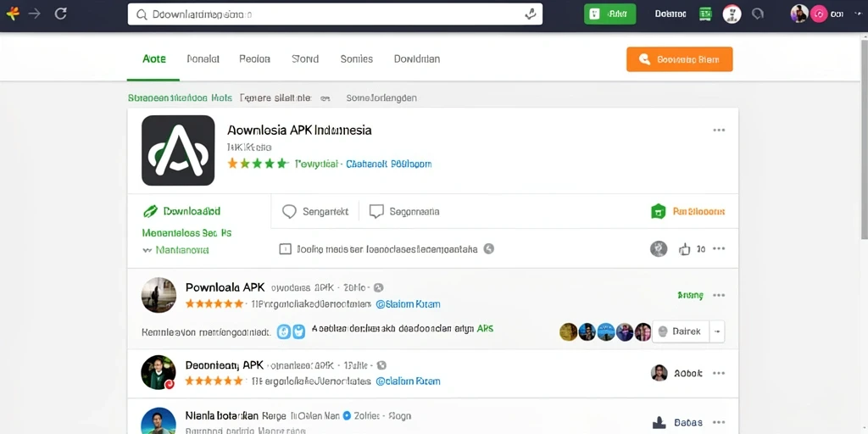Image resolution: width=868 pixels, height=434 pixels.
Task: Click the vertical page scrollbar
Action: point(864,138)
